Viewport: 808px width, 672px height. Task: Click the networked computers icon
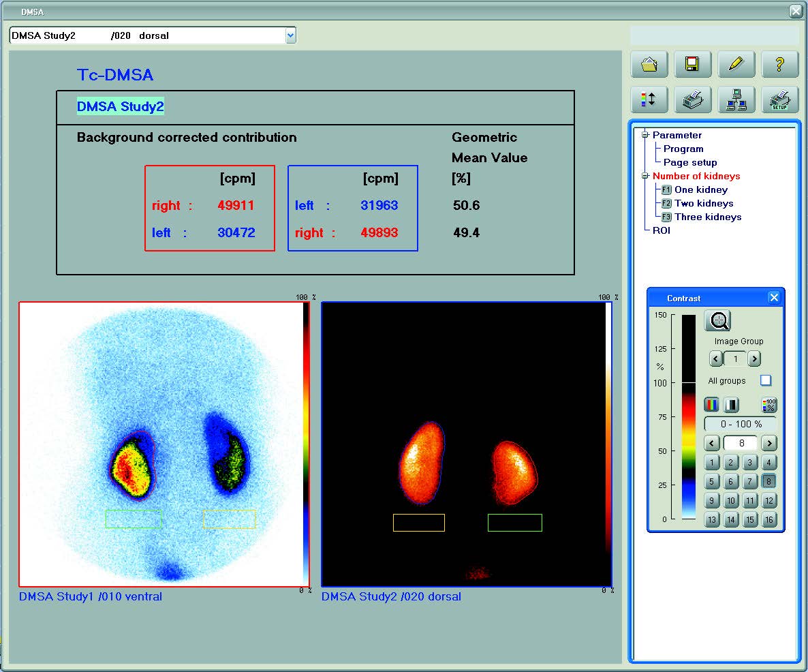(x=736, y=100)
